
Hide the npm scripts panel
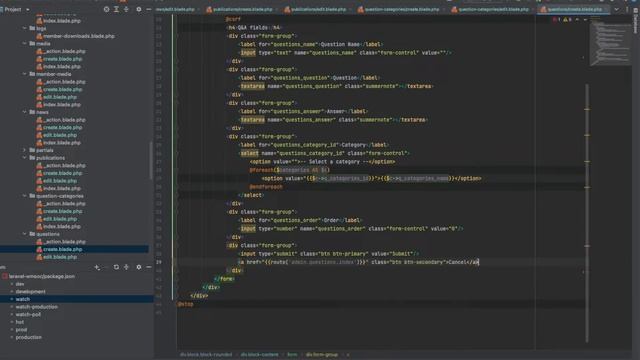[x=149, y=267]
